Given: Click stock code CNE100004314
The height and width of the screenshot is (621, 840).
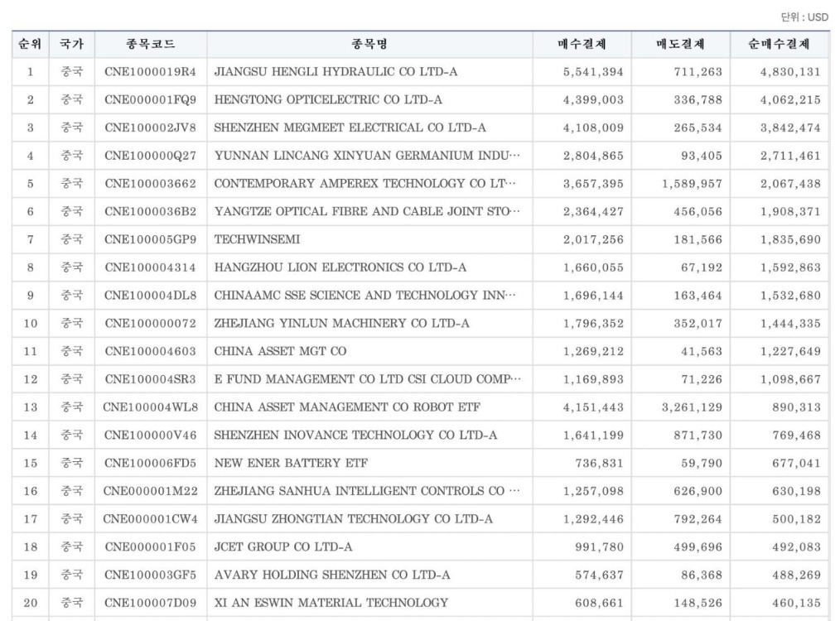Looking at the screenshot, I should pyautogui.click(x=151, y=267).
